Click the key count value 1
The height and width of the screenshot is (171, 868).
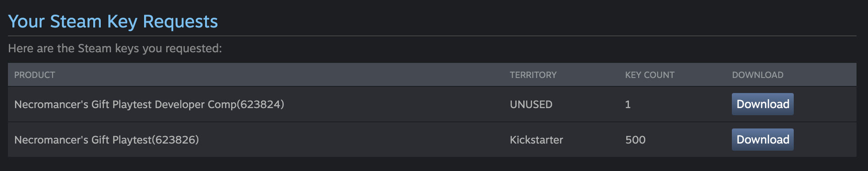[628, 105]
